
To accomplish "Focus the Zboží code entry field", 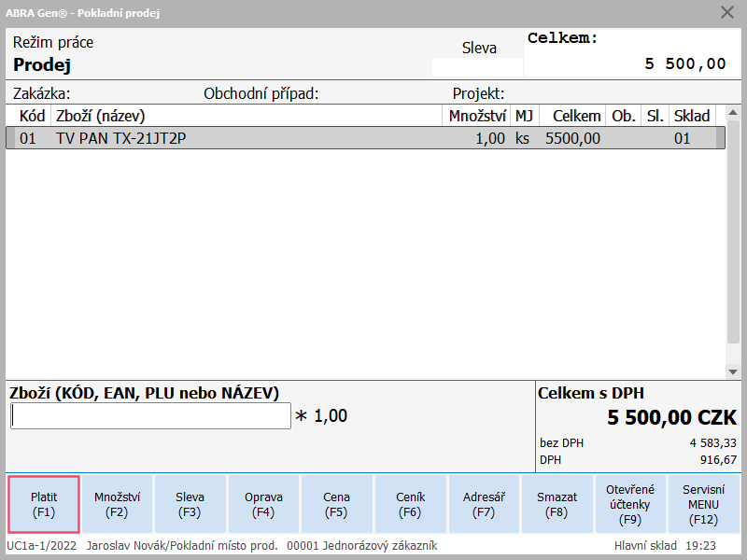I will point(150,416).
